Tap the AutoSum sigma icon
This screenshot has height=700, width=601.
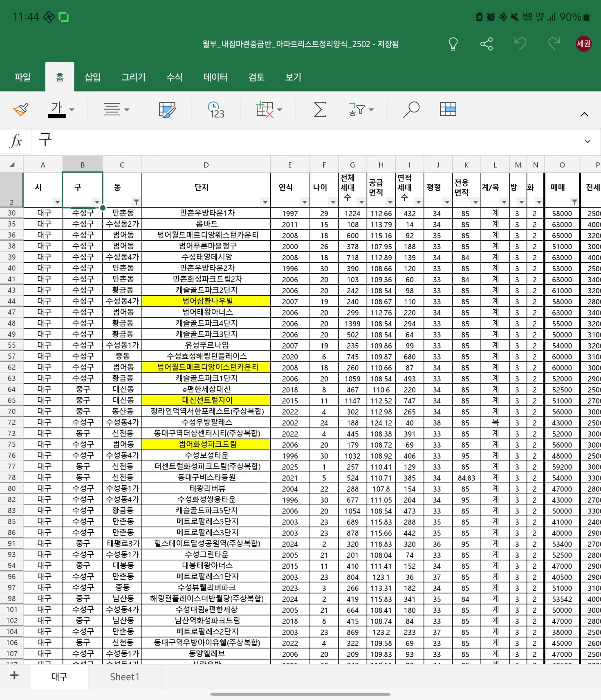coord(320,110)
